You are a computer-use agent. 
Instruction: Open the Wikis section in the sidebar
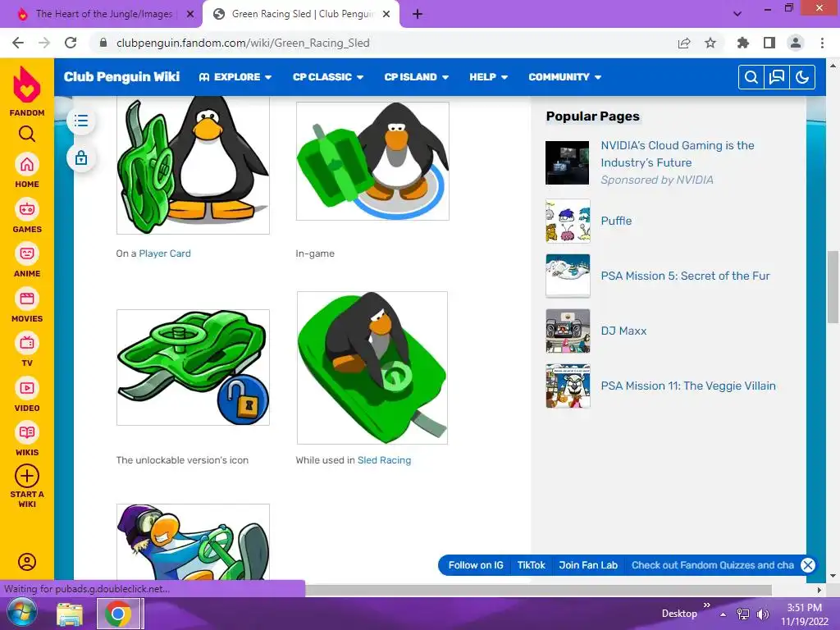click(x=27, y=440)
